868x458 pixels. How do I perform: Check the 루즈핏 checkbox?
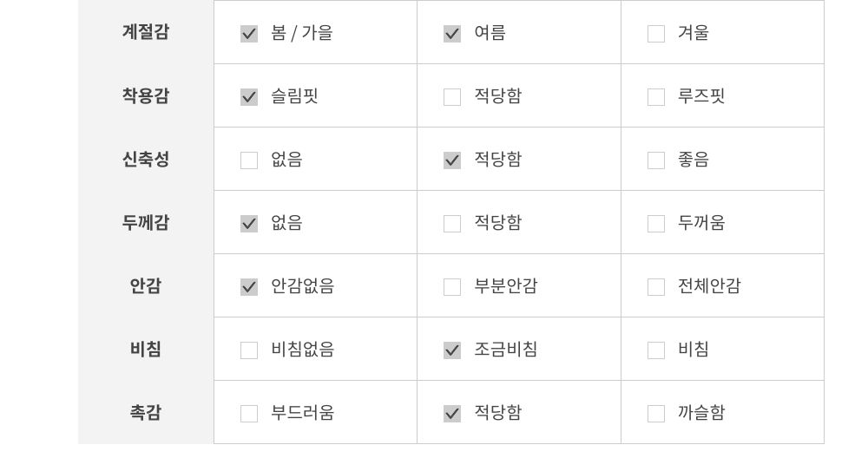656,97
